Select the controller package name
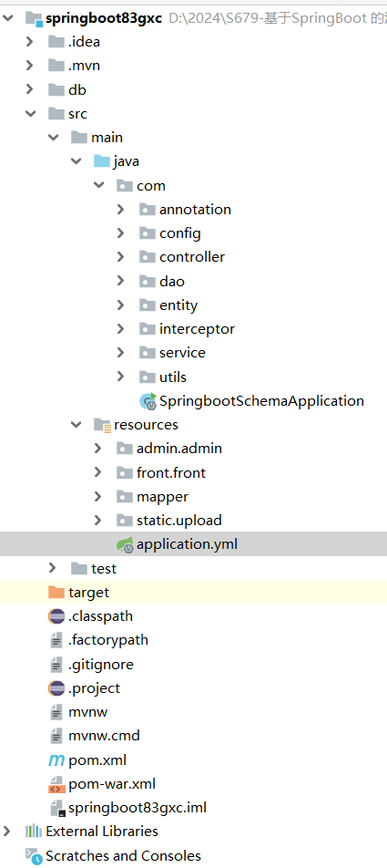 click(x=192, y=257)
